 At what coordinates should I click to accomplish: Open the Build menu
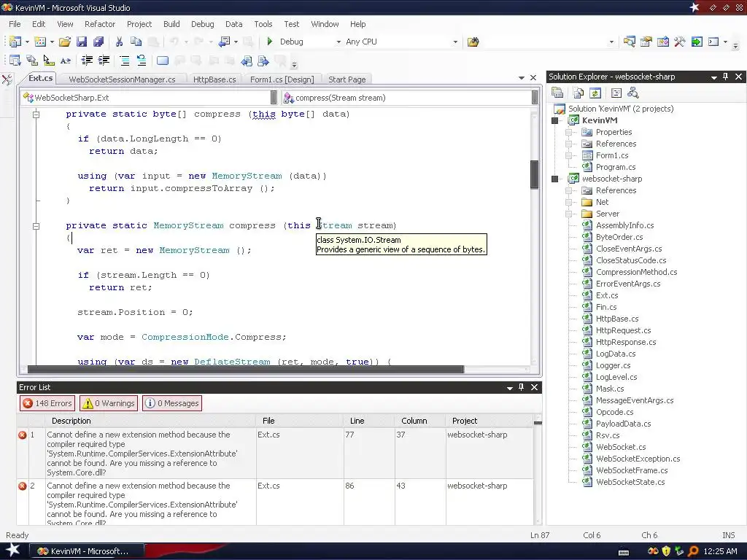tap(171, 24)
